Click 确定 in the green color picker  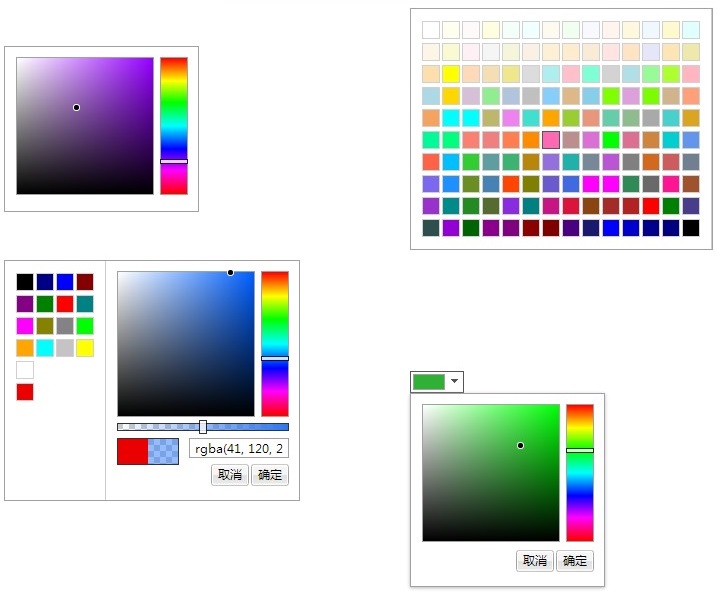tap(575, 561)
